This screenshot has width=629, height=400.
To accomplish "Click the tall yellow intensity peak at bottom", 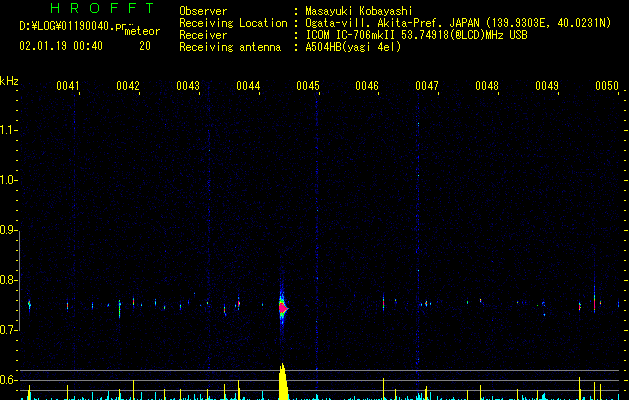I will (283, 382).
